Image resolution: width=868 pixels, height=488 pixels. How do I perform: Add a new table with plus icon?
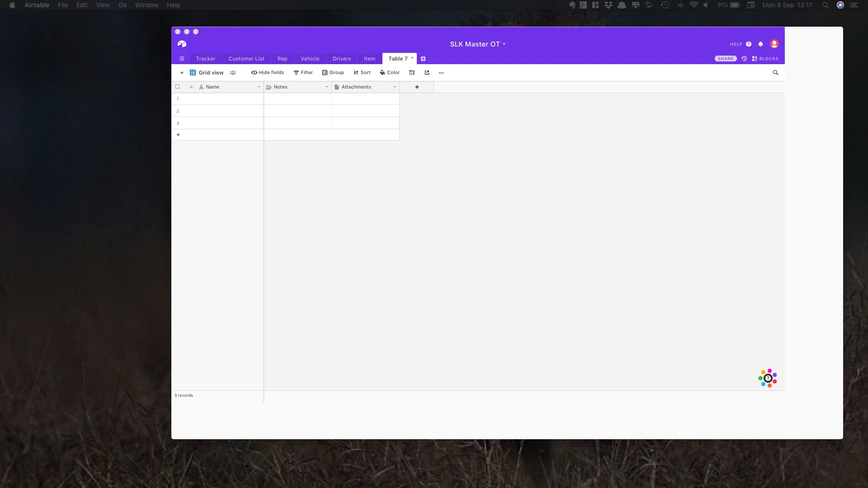coord(423,59)
